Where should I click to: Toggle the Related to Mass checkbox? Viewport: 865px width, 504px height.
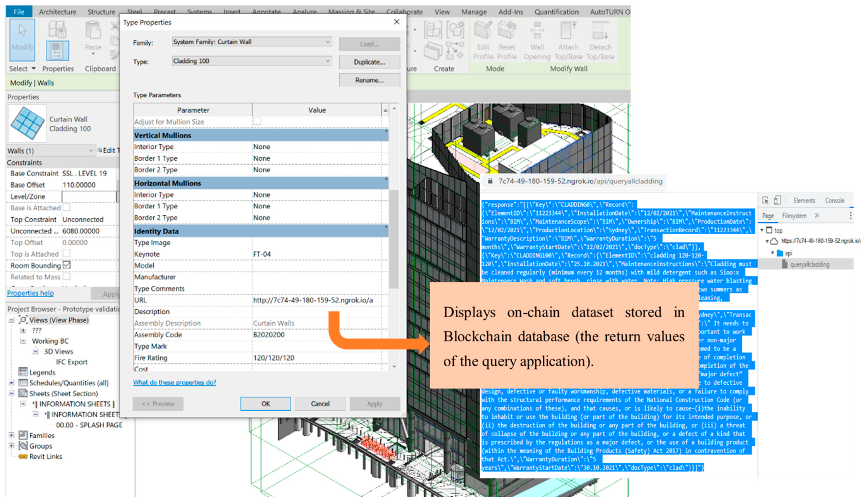tap(67, 276)
